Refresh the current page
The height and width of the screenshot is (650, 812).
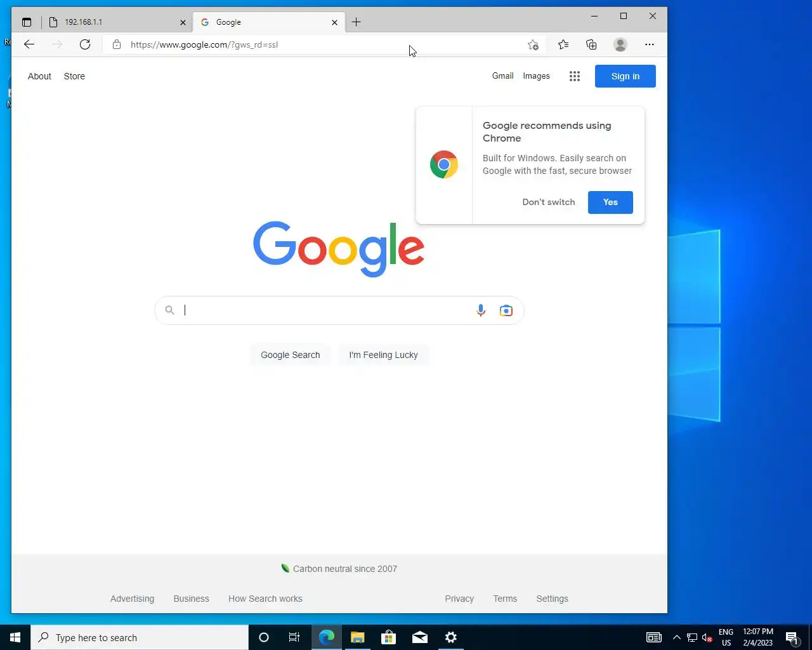pyautogui.click(x=85, y=44)
